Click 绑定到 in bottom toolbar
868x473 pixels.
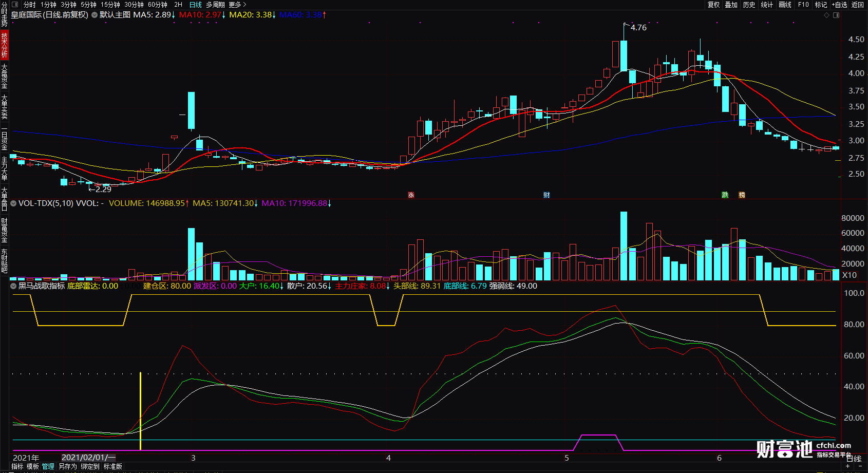(x=90, y=466)
